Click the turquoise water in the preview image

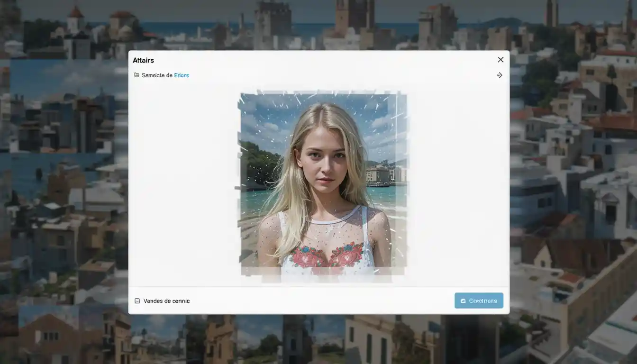click(x=256, y=200)
